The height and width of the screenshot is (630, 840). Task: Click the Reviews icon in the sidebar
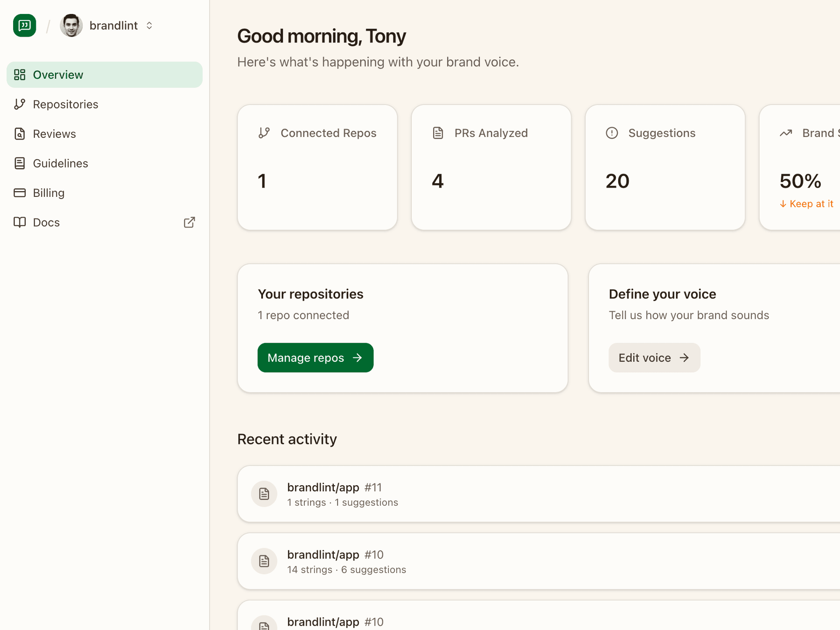pos(20,133)
